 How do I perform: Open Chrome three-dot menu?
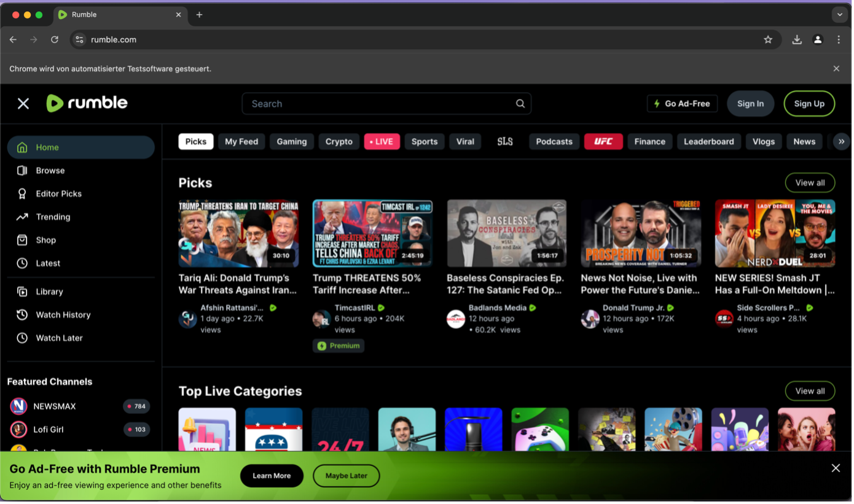click(x=839, y=40)
